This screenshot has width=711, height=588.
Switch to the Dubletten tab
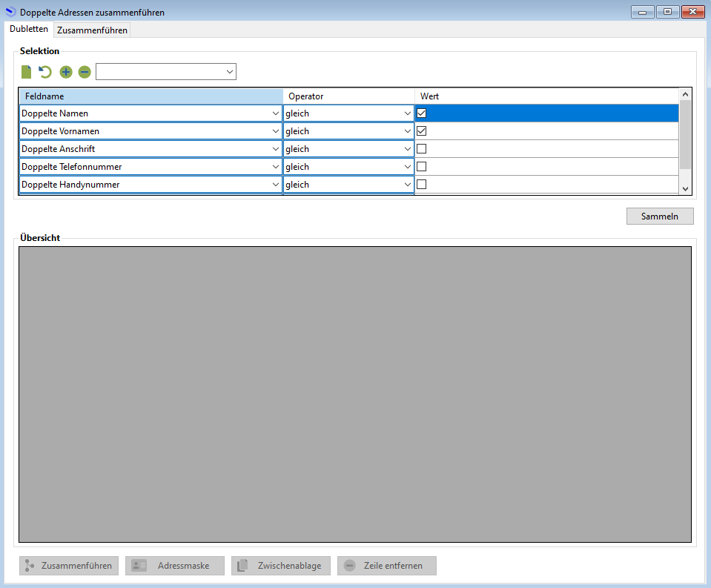point(29,29)
